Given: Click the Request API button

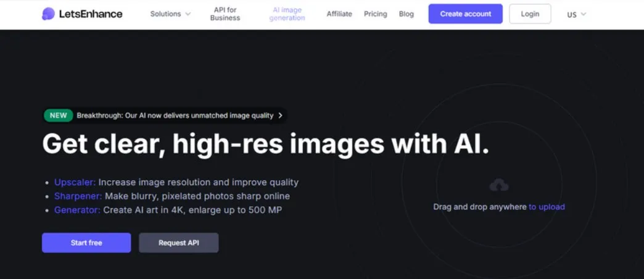Looking at the screenshot, I should pyautogui.click(x=179, y=243).
